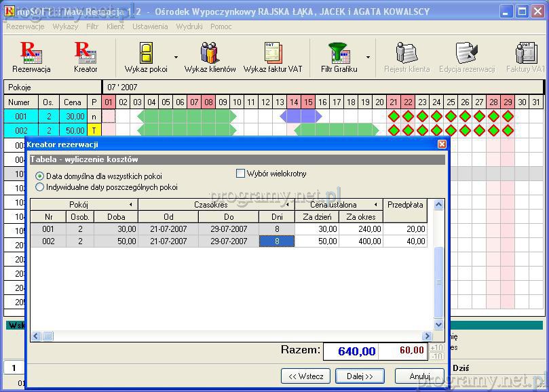Click the Filtr Grafiku funnel icon
549x392 pixels.
[x=339, y=56]
